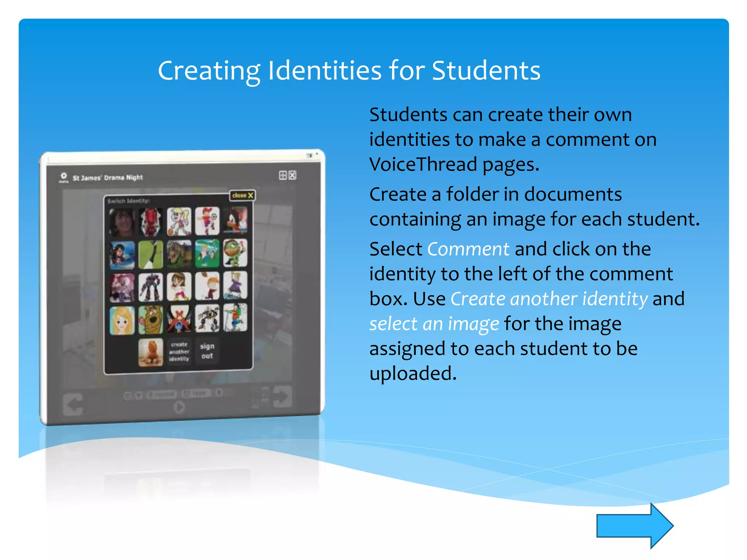Click the italic phrase Create another identity
The width and height of the screenshot is (747, 560).
(x=549, y=299)
